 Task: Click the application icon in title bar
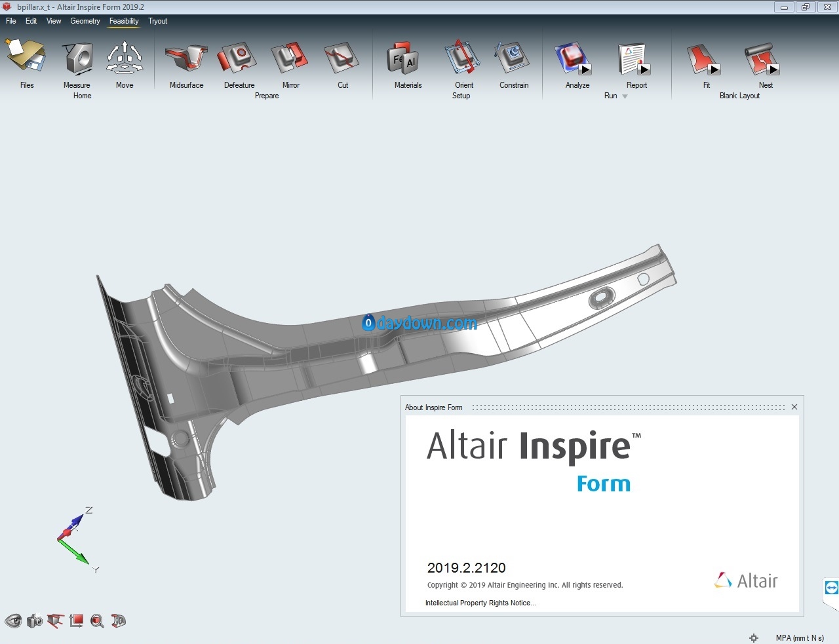point(7,7)
